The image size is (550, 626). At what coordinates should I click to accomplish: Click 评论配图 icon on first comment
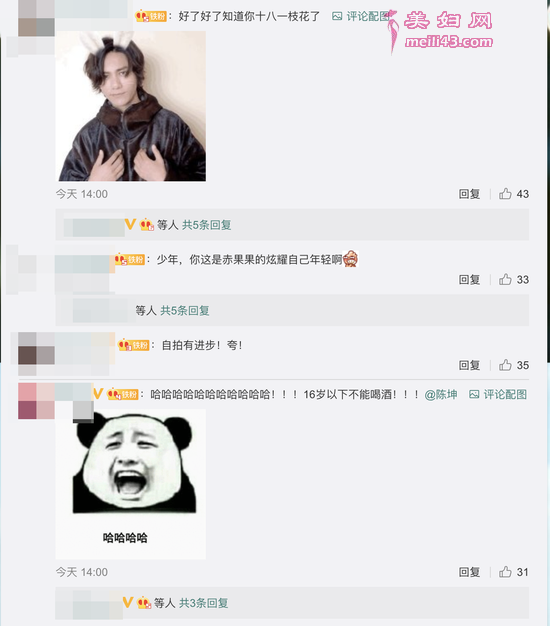tap(337, 16)
